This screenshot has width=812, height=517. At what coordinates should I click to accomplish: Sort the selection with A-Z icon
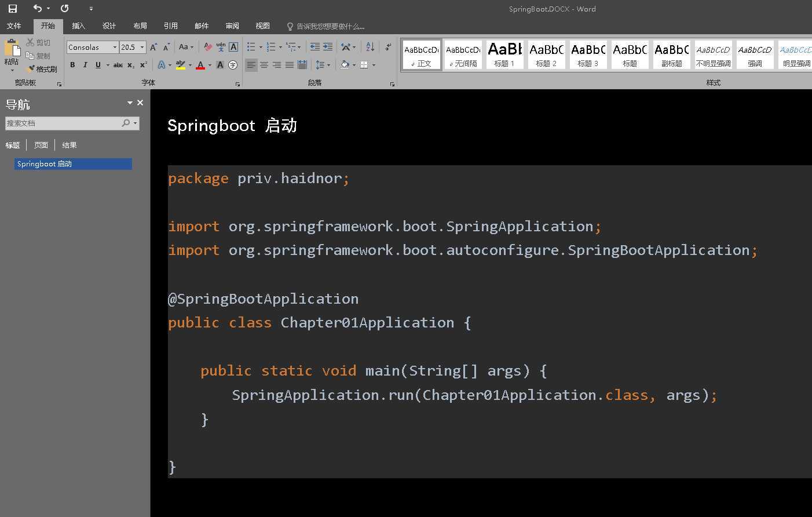370,48
